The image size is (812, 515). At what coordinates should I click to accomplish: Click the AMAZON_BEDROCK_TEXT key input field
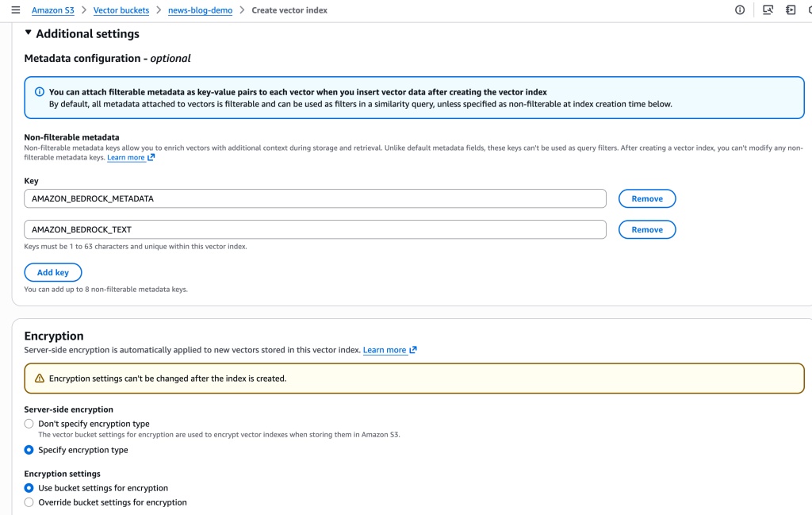coord(315,229)
